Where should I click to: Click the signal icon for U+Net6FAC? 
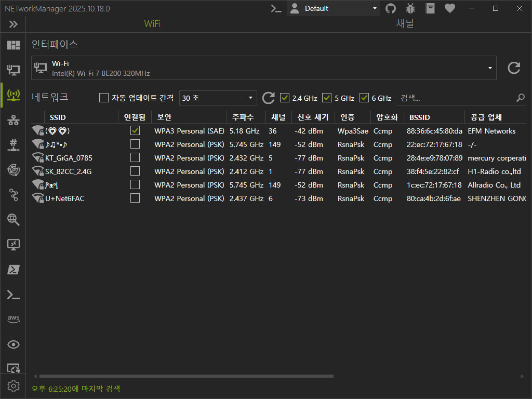(37, 198)
